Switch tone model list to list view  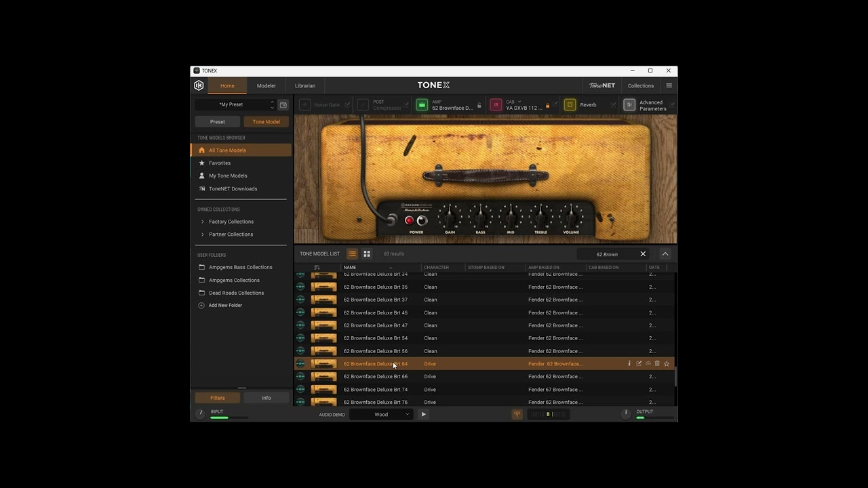click(352, 253)
